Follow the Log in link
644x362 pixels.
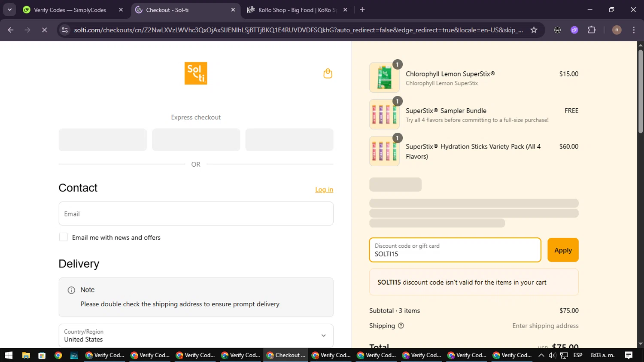pyautogui.click(x=324, y=189)
